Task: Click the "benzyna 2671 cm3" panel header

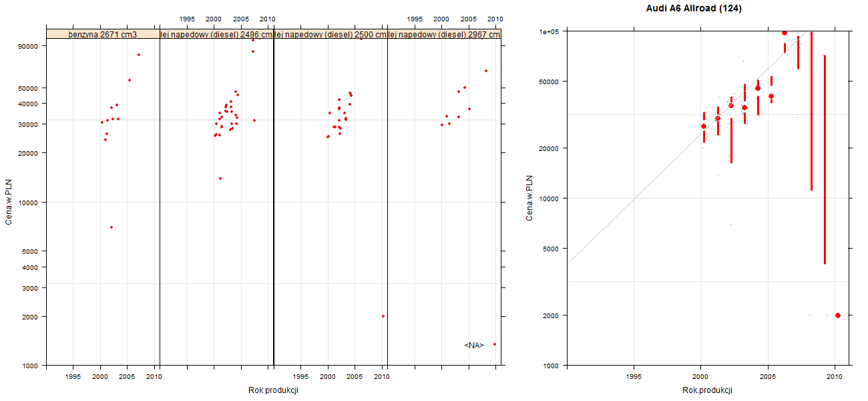Action: pyautogui.click(x=103, y=34)
